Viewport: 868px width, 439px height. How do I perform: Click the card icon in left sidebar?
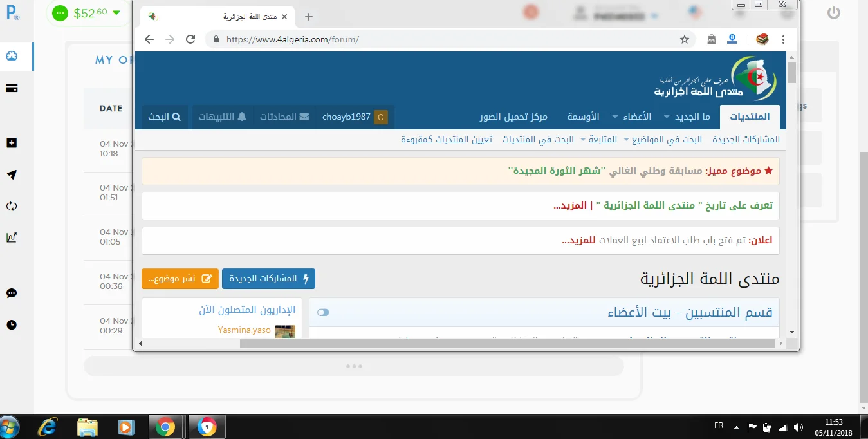(x=12, y=88)
